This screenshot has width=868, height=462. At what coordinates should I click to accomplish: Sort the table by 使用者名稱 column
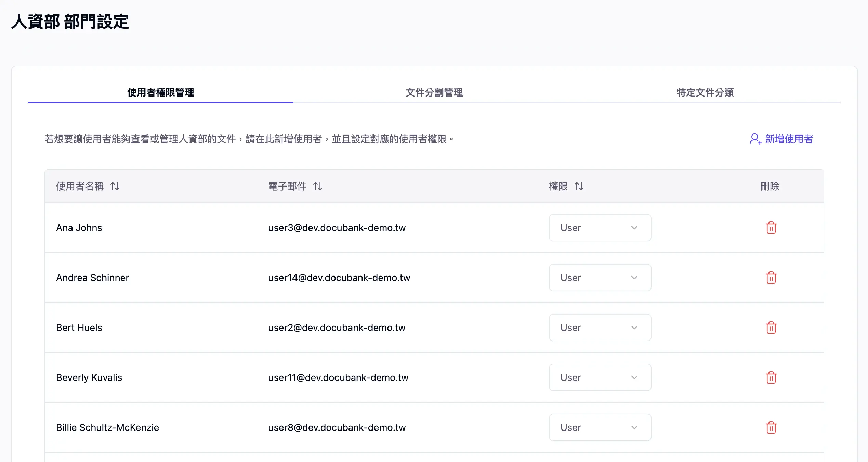coord(115,186)
